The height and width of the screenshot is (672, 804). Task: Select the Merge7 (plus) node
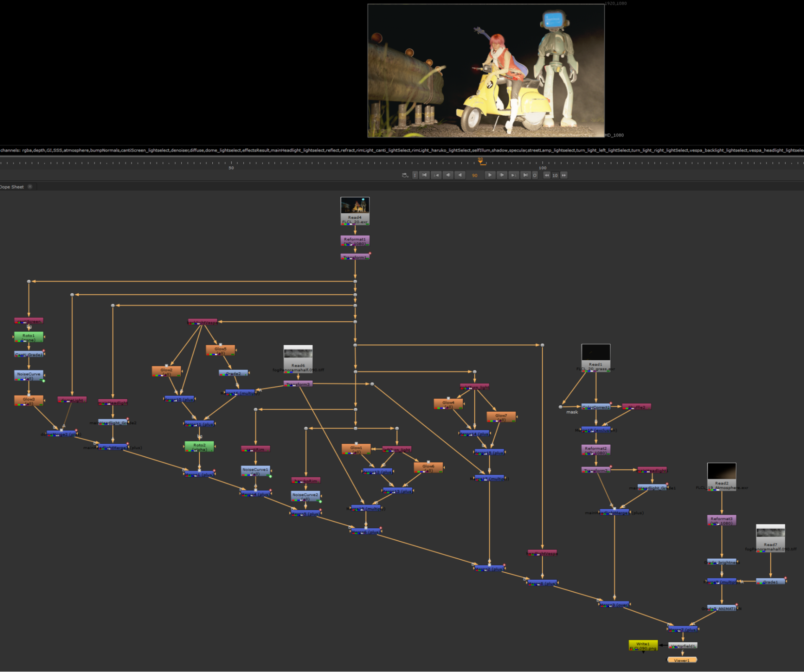pyautogui.click(x=683, y=629)
